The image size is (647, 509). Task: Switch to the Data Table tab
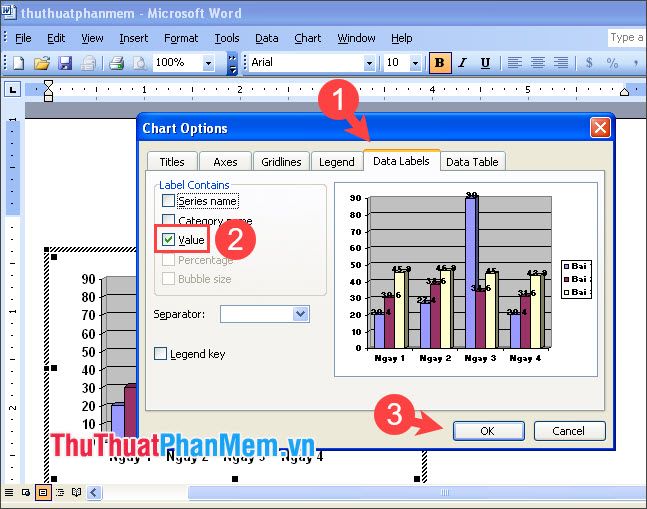point(472,162)
